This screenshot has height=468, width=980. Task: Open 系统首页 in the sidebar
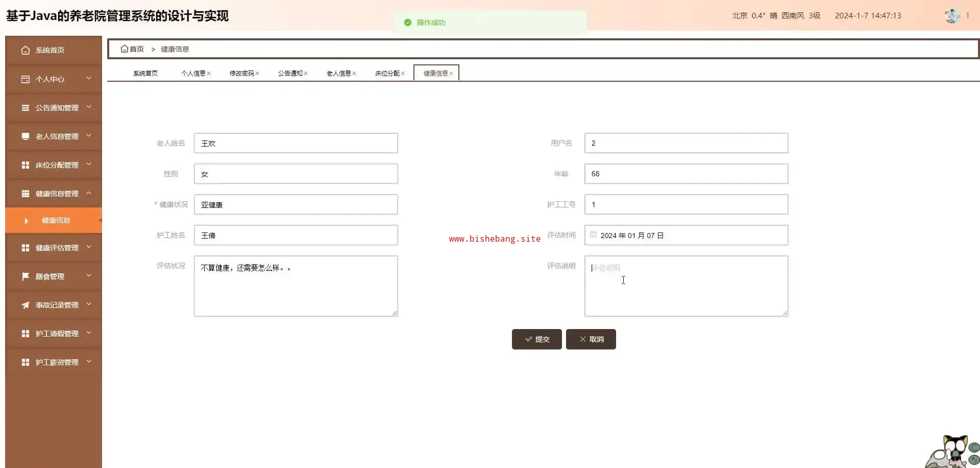[54, 50]
